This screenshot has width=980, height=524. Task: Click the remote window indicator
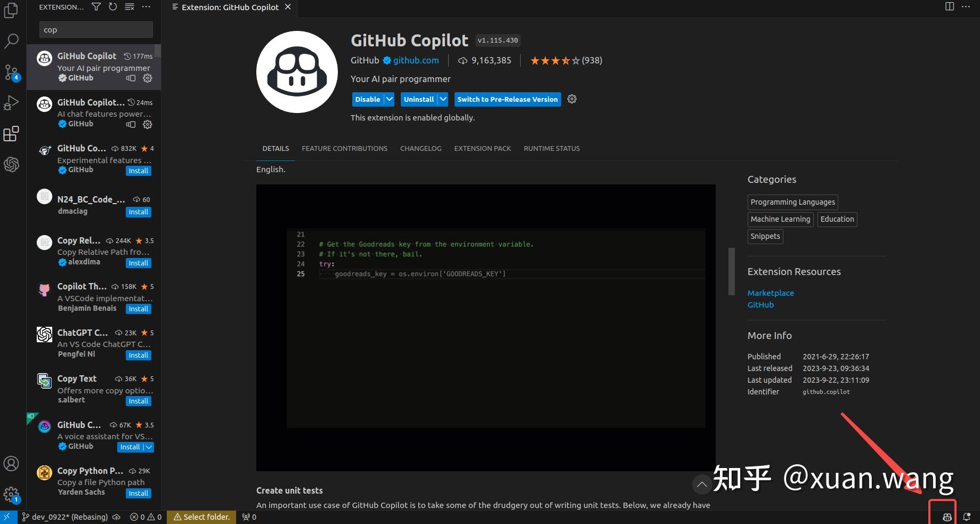point(7,517)
